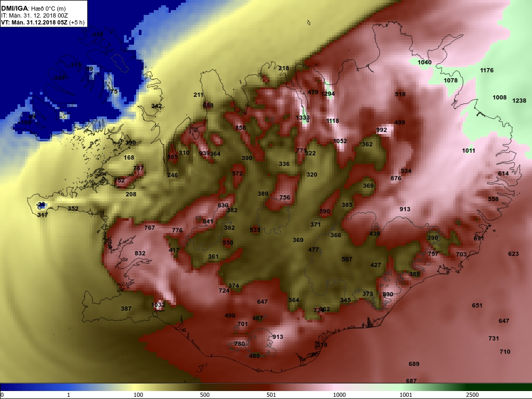532x399 pixels.
Task: Click the map value "688"
Action: pyautogui.click(x=208, y=105)
